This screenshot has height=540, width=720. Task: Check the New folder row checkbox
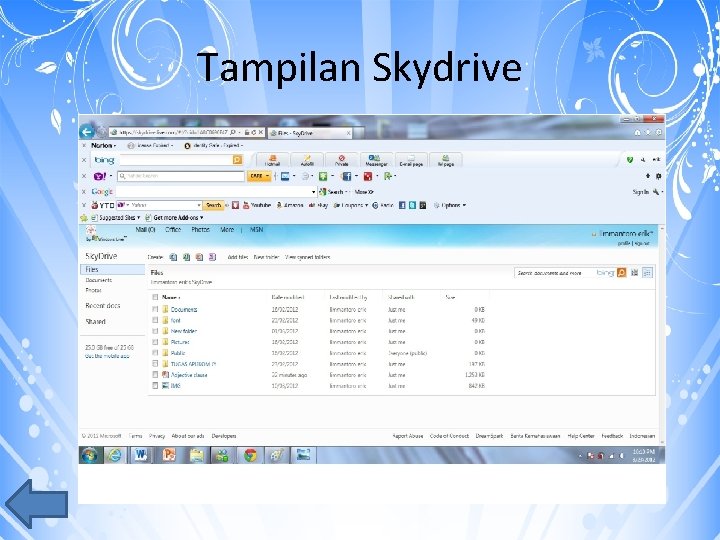[155, 331]
